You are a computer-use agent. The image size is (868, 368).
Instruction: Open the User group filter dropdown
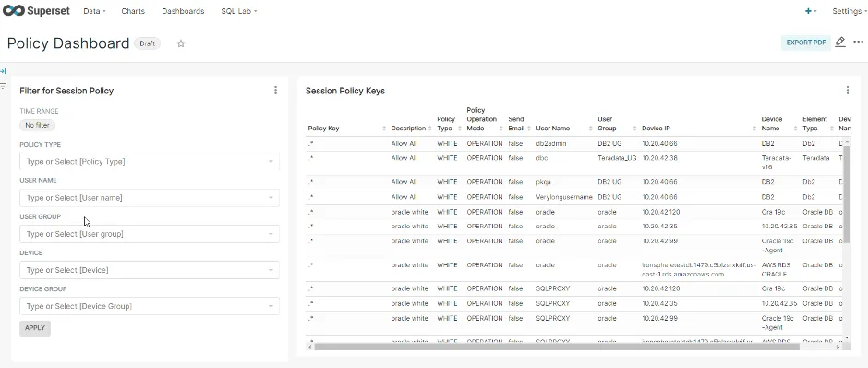(150, 234)
